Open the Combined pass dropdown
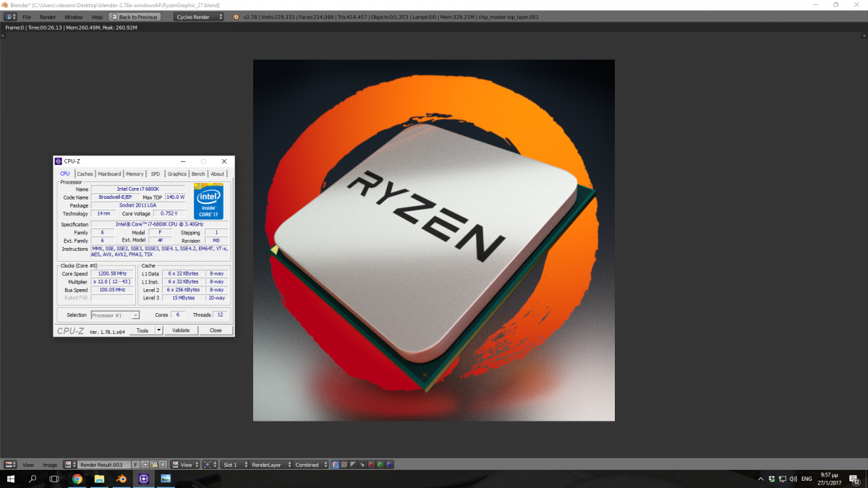The height and width of the screenshot is (488, 868). click(x=310, y=465)
